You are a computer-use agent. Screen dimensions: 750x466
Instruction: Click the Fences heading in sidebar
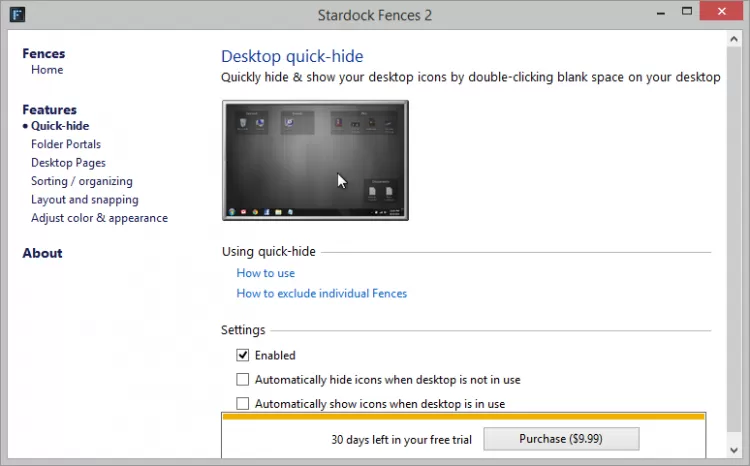tap(44, 53)
